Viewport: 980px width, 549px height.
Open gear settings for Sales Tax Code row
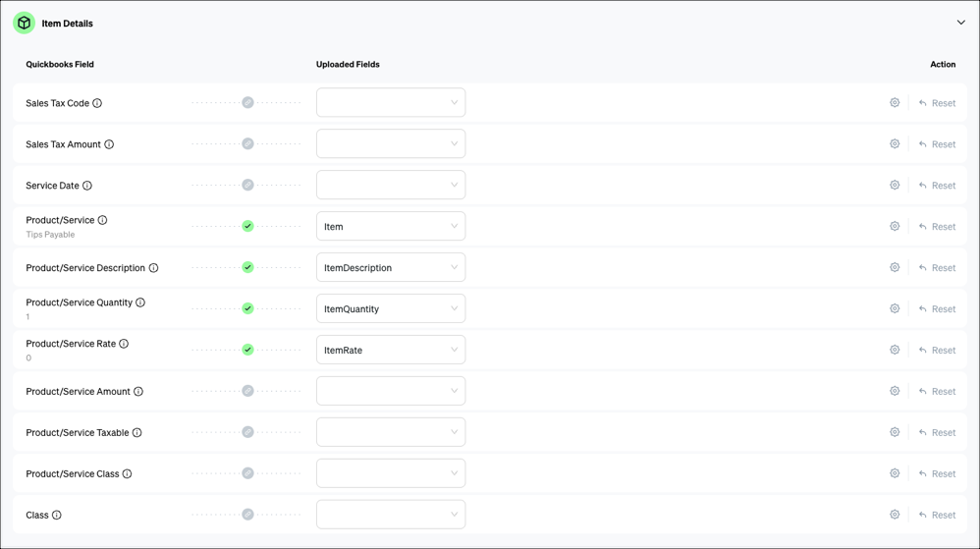[x=895, y=102]
